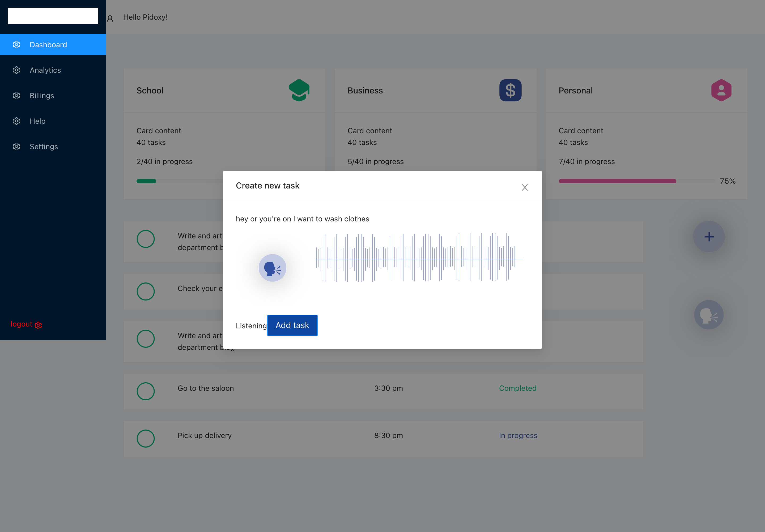Click the audio waveform in the dialog

[419, 258]
